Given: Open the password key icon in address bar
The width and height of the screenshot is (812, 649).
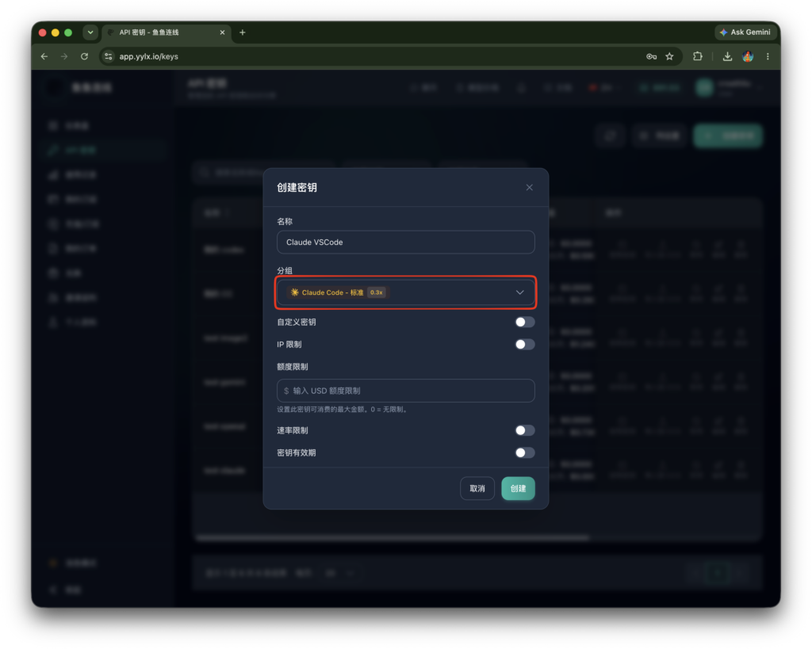Looking at the screenshot, I should (x=651, y=56).
